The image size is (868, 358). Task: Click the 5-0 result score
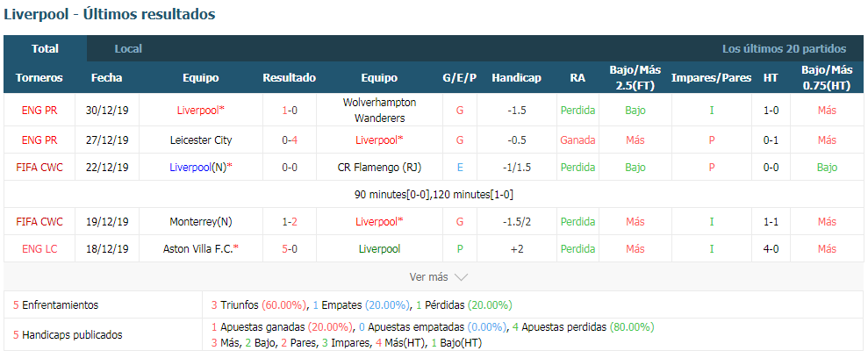(x=290, y=249)
